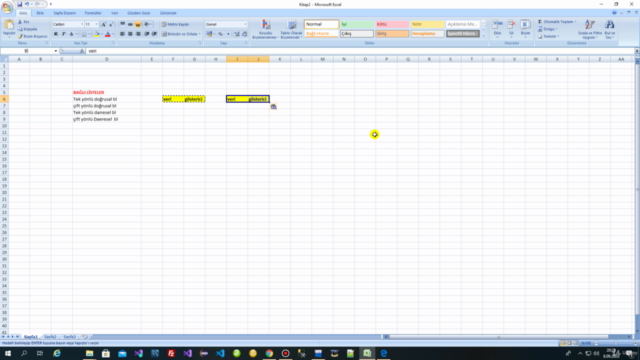Decrease decimal places
The image size is (640, 360).
click(x=244, y=34)
